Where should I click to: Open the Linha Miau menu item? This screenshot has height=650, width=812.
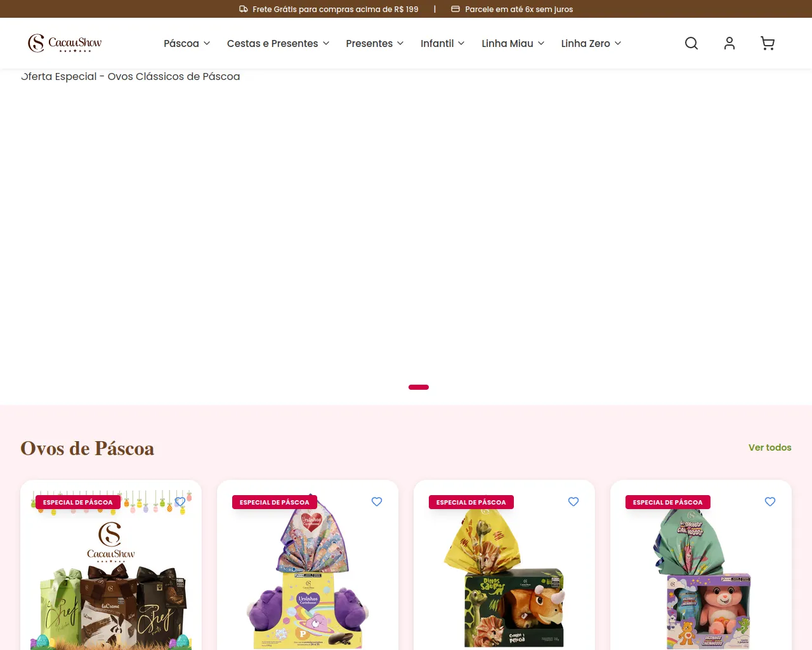coord(507,43)
